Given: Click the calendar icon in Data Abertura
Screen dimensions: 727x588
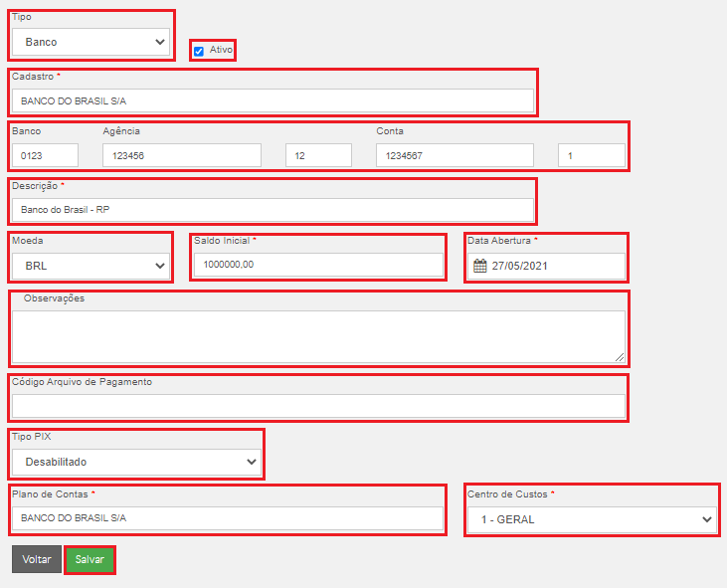Looking at the screenshot, I should point(480,266).
